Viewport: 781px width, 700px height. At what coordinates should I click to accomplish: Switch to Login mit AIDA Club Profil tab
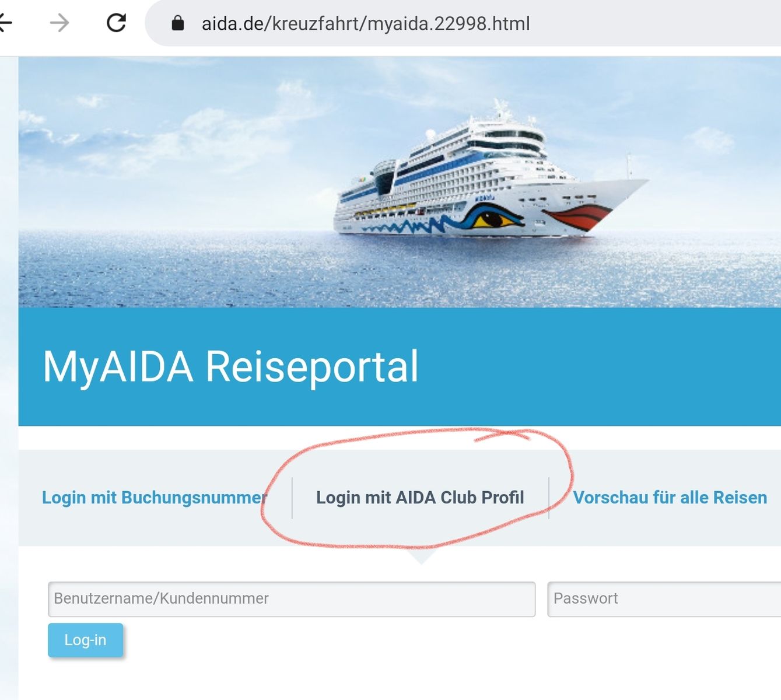point(420,498)
